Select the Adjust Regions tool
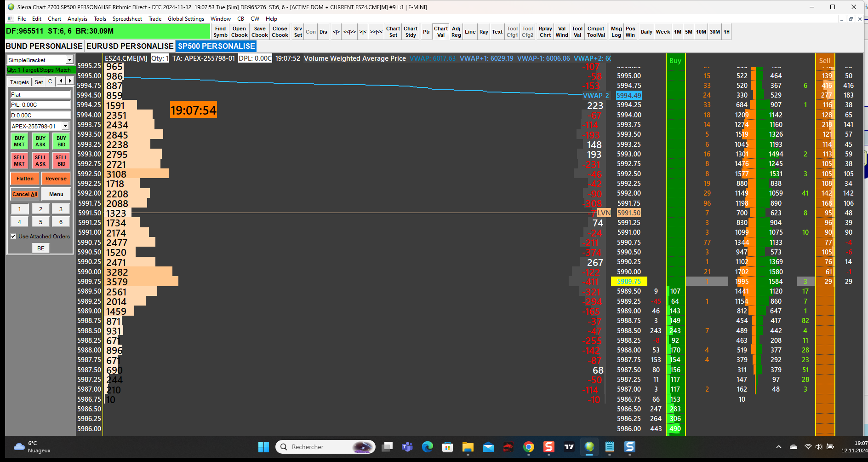Screen dimensions: 868x462 (x=456, y=32)
